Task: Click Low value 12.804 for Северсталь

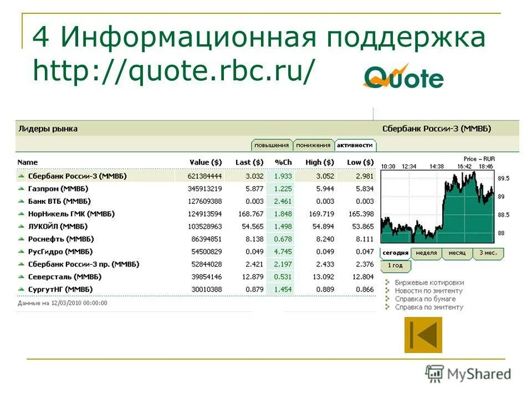Action: 362,276
